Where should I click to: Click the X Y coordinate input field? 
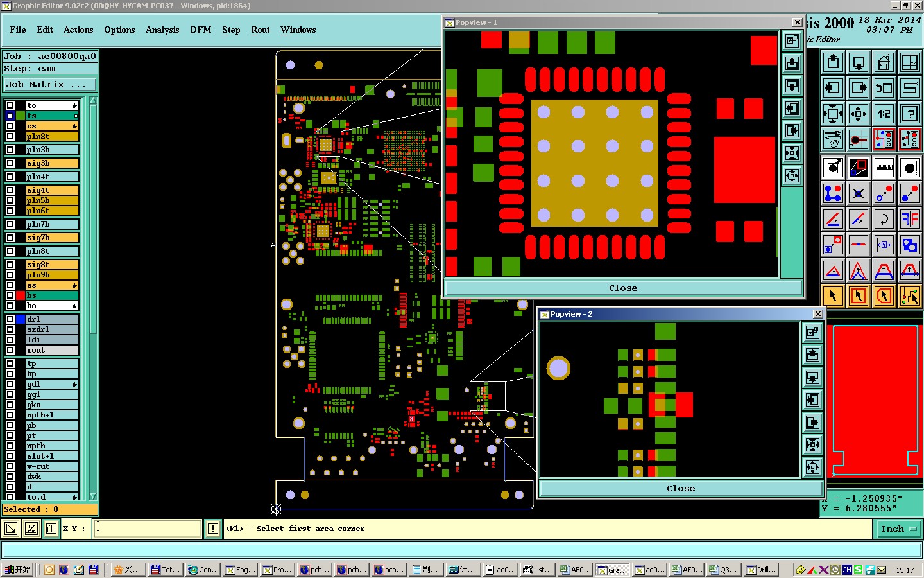click(x=148, y=529)
